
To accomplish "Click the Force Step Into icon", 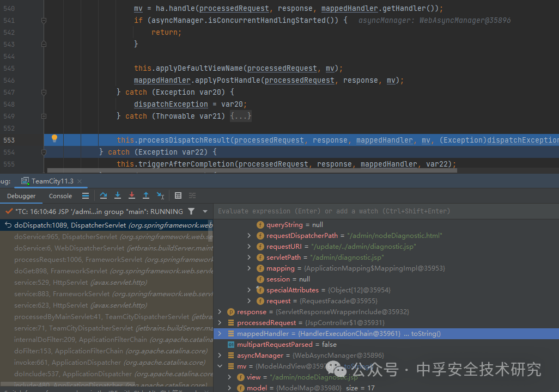I will [132, 195].
